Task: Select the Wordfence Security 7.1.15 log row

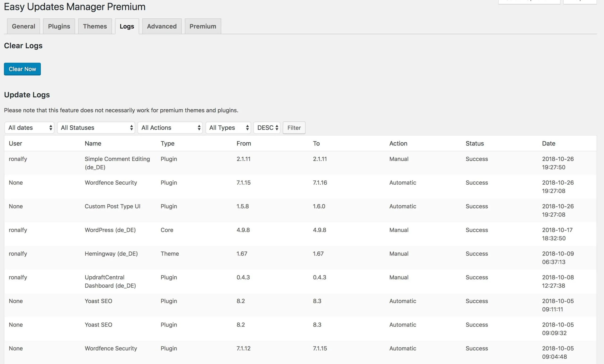Action: pyautogui.click(x=111, y=182)
